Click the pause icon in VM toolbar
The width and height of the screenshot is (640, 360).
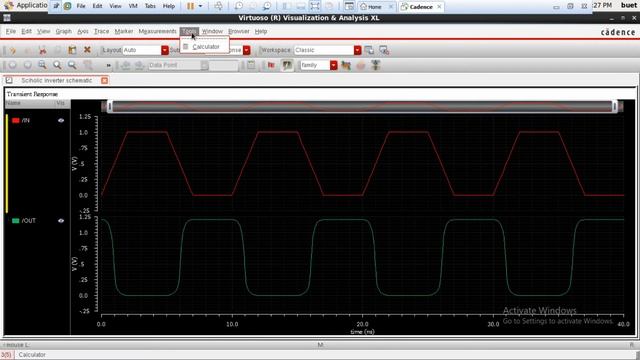(190, 6)
